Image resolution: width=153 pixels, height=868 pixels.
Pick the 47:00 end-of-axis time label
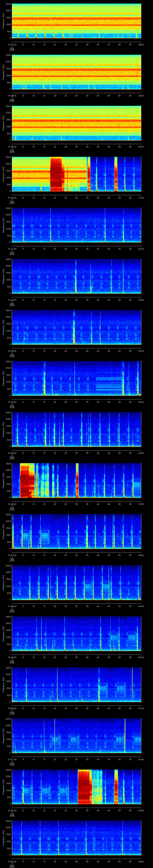pyautogui.click(x=141, y=504)
